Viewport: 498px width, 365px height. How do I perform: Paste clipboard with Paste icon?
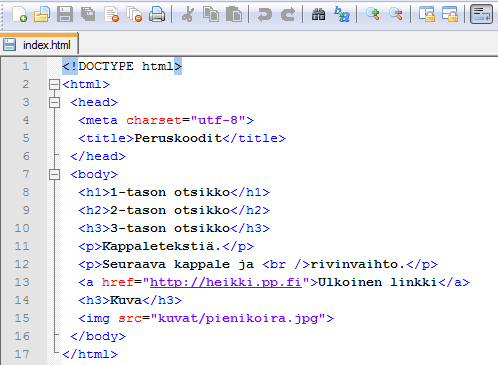234,15
